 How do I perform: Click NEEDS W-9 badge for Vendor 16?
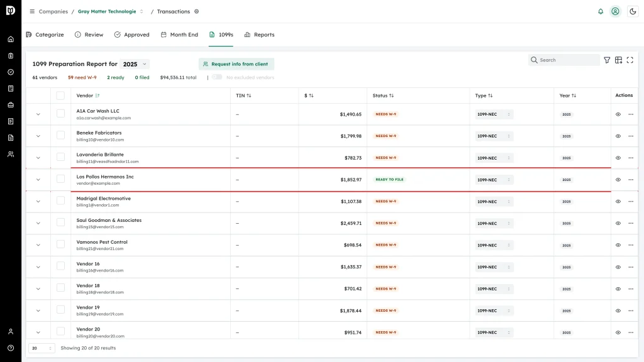pos(386,267)
